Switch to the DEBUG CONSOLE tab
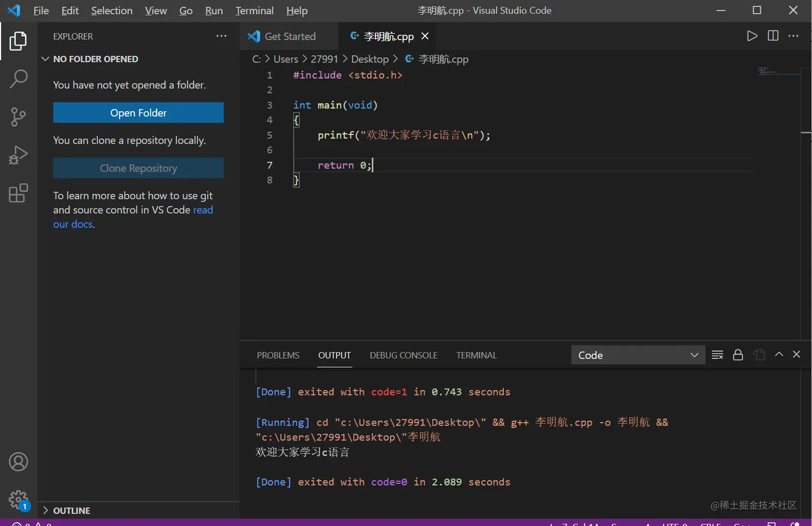Screen dimensions: 812x526 coord(403,355)
